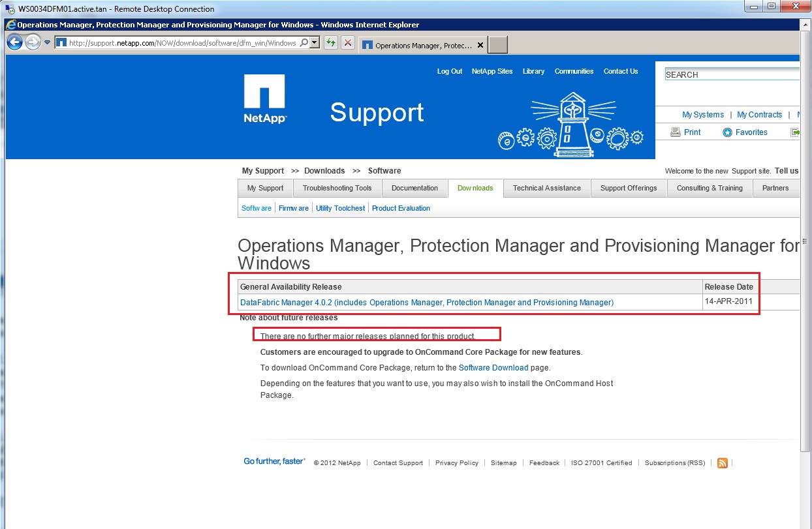Open the recent pages dropdown arrow

(47, 43)
